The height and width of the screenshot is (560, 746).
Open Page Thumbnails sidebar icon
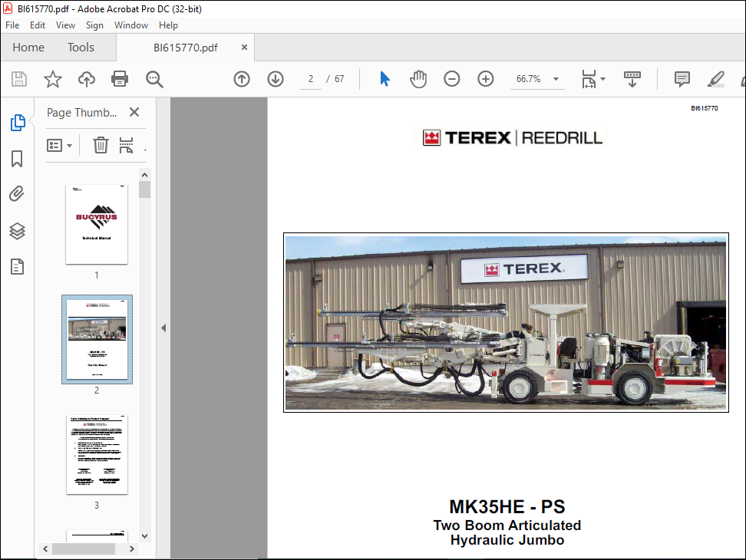point(18,123)
